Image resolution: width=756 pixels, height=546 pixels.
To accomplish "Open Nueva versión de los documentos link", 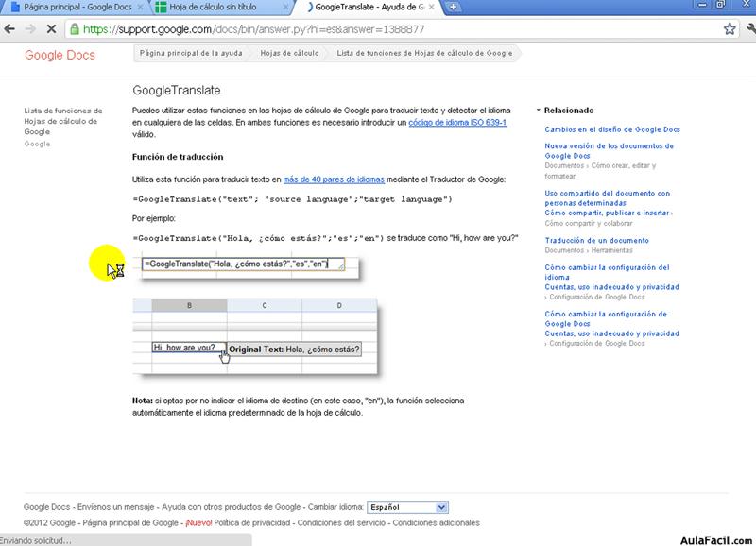I will coord(609,150).
